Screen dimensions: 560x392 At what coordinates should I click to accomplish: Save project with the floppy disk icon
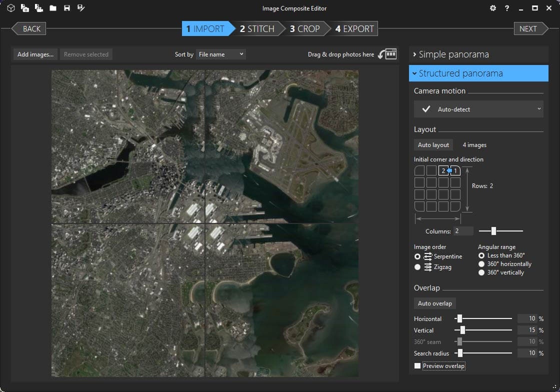click(67, 8)
